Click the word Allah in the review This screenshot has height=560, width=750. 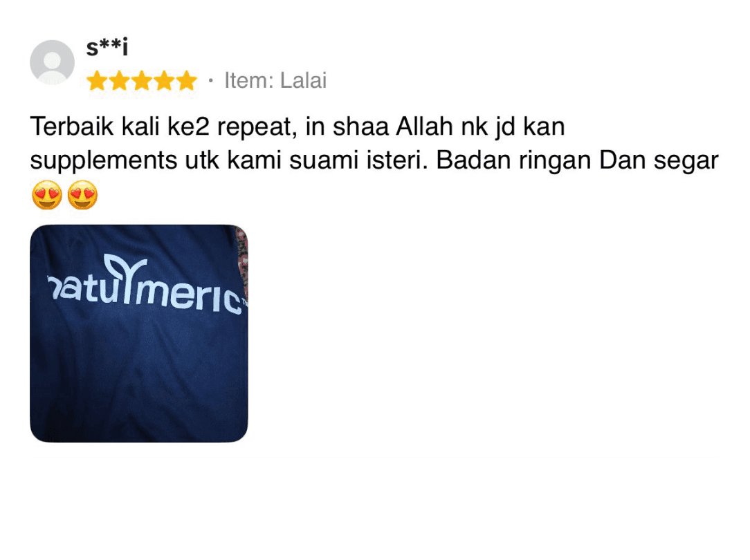424,127
